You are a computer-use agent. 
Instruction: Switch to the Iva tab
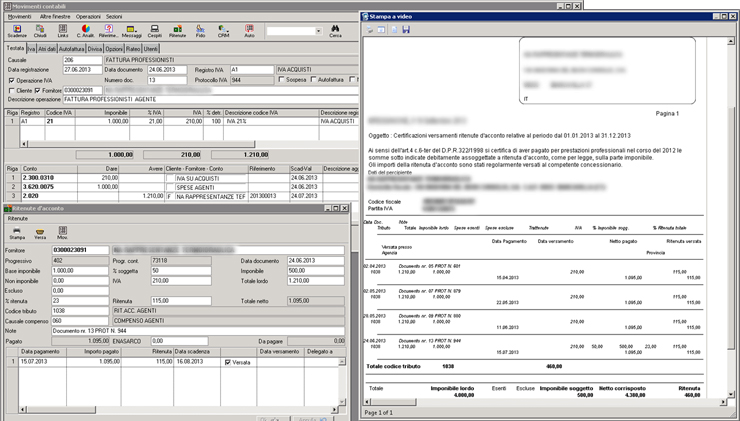tap(31, 49)
